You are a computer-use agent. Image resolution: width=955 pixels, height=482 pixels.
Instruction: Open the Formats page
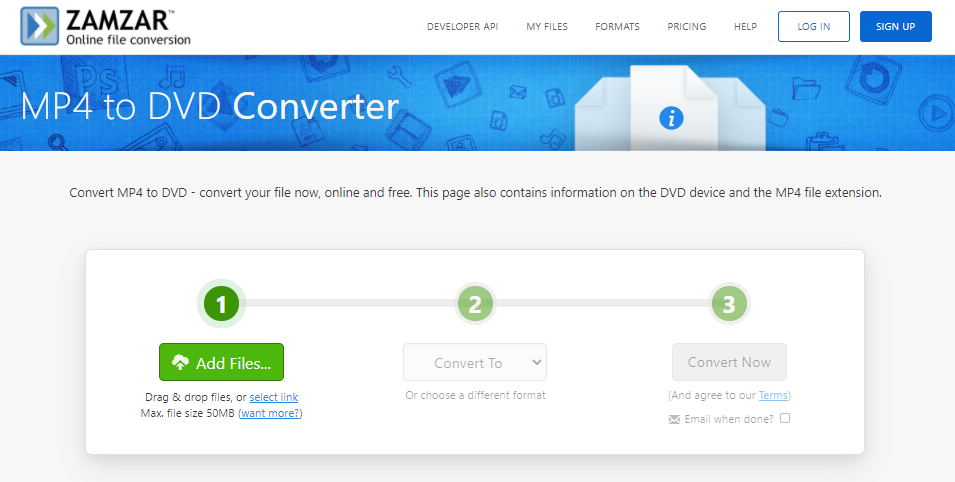pos(617,27)
